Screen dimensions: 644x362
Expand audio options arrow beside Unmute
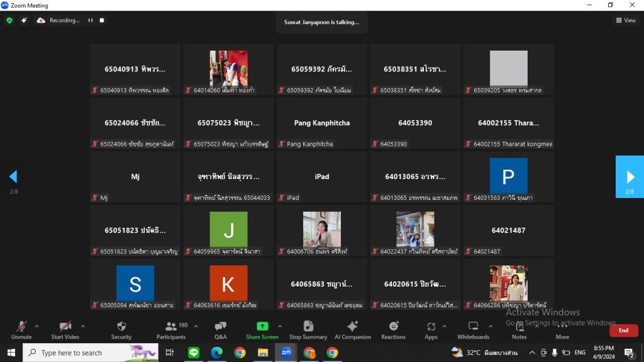36,326
